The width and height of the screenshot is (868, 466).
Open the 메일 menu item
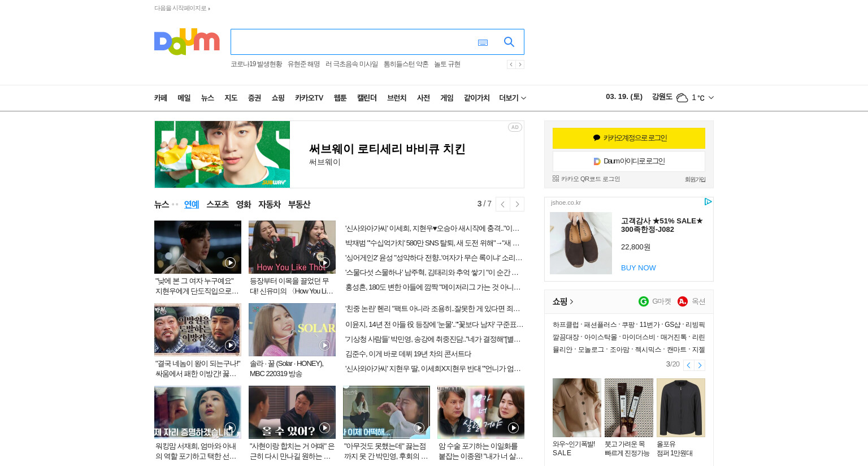coord(184,98)
